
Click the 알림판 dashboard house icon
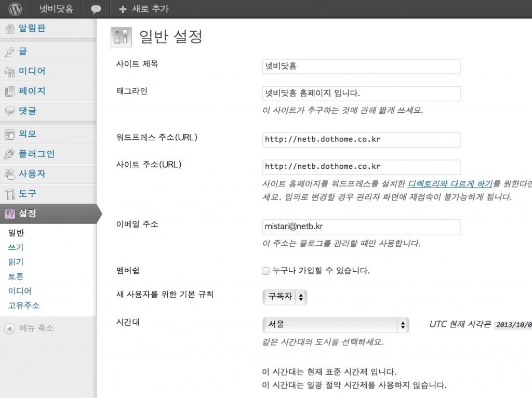tap(9, 28)
